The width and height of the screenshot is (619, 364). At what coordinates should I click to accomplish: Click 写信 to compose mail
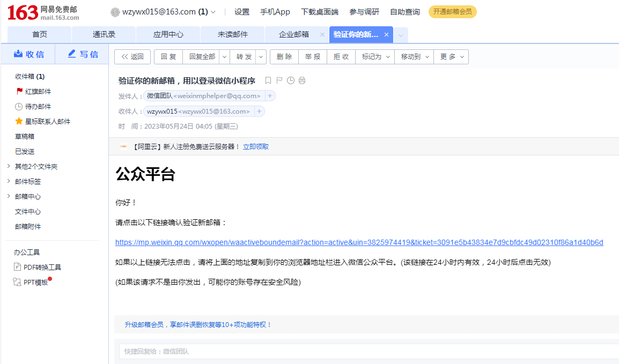coord(83,55)
